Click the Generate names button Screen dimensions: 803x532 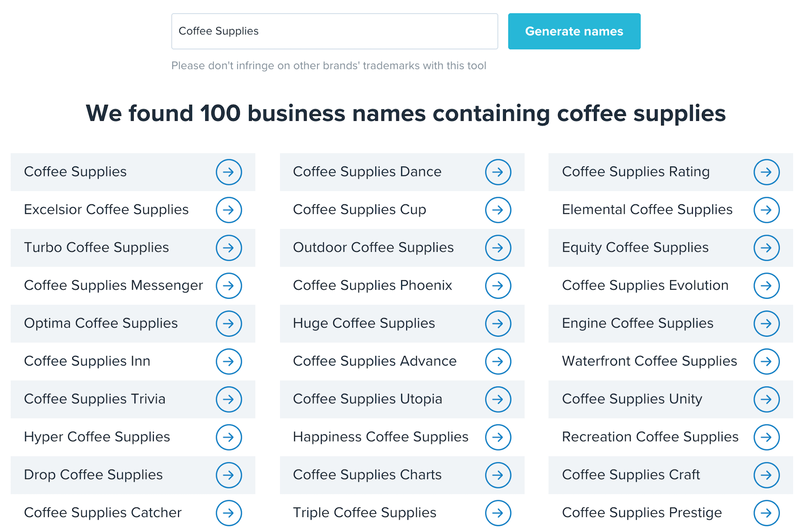(x=574, y=31)
